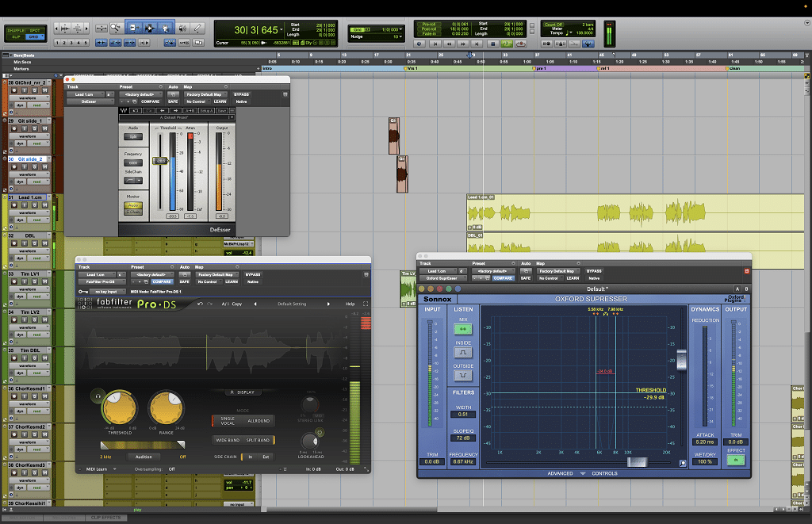
Task: Select the Grabber tool in the toolbar
Action: tap(165, 28)
